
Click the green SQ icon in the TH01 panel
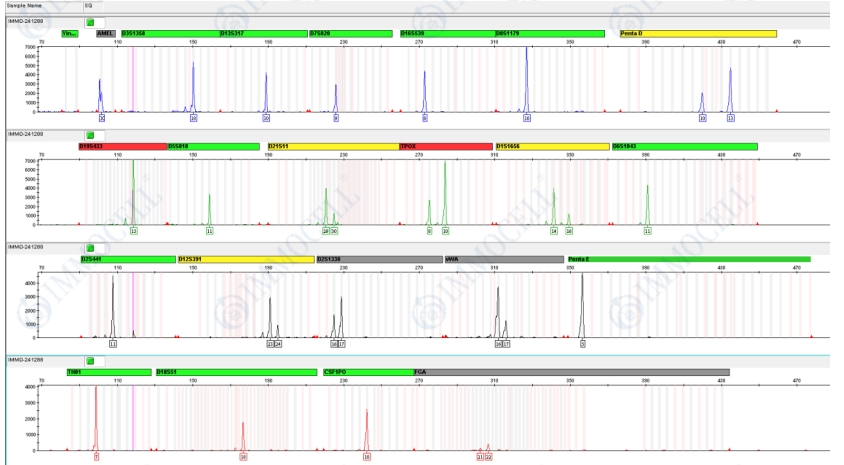(89, 359)
